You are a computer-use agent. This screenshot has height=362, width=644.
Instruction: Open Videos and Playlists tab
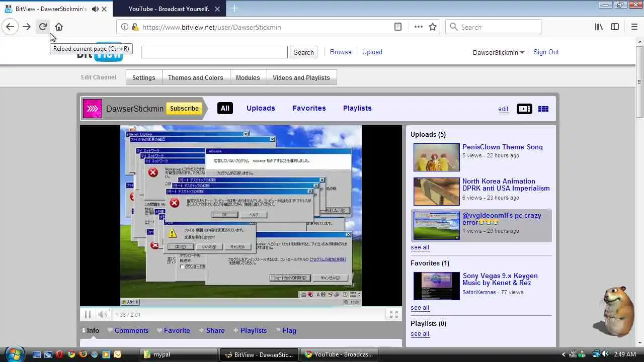tap(301, 77)
